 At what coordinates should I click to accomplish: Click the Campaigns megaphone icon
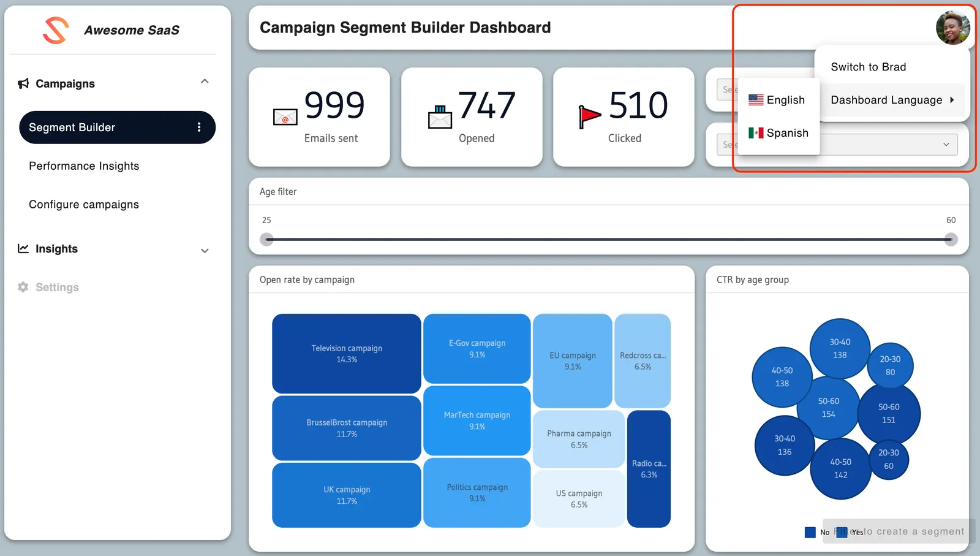(23, 83)
